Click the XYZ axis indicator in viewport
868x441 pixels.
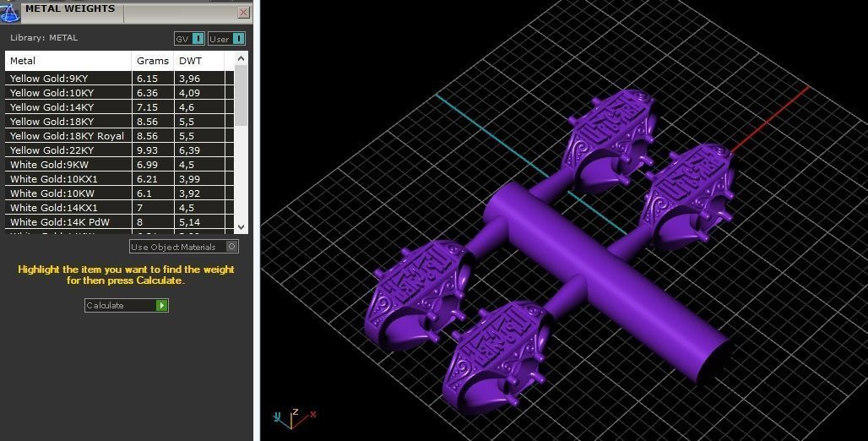click(x=295, y=419)
